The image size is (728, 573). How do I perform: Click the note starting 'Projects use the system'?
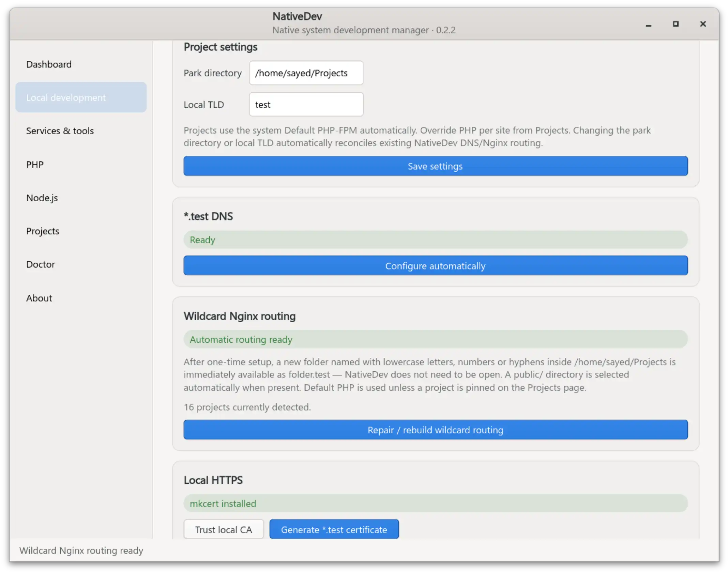(417, 136)
